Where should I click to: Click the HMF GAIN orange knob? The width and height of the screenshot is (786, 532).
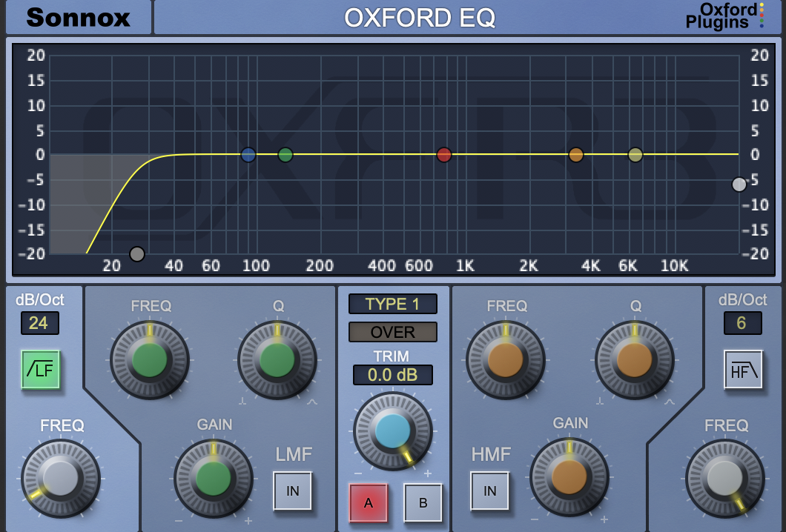pyautogui.click(x=569, y=477)
